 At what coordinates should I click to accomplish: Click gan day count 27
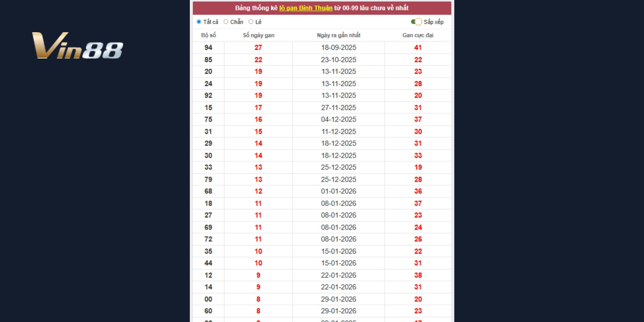[x=258, y=48]
